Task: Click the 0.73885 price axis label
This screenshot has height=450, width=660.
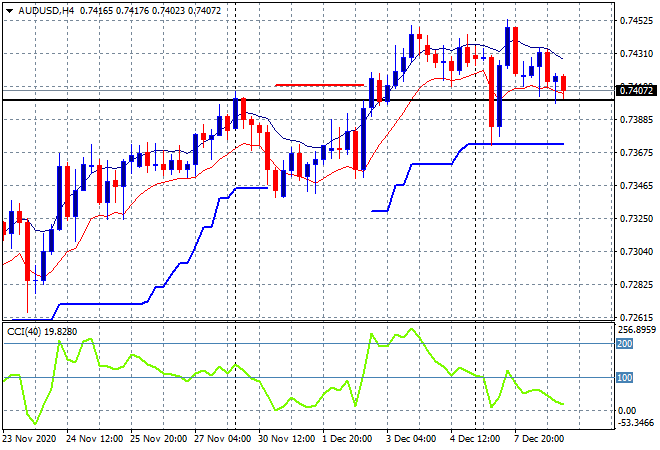Action: click(x=636, y=120)
